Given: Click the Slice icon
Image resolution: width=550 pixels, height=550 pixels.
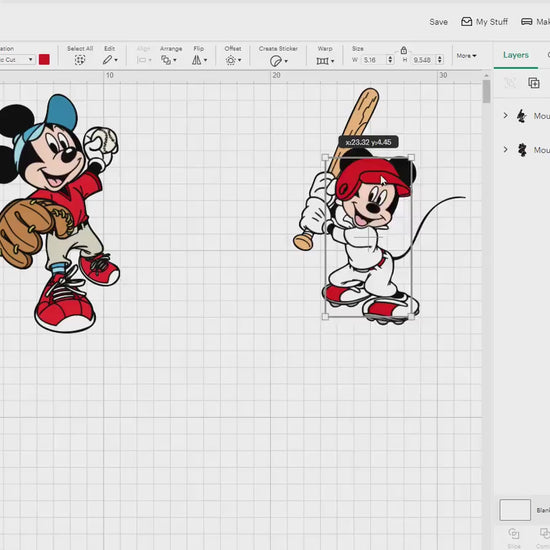Looking at the screenshot, I should [514, 534].
